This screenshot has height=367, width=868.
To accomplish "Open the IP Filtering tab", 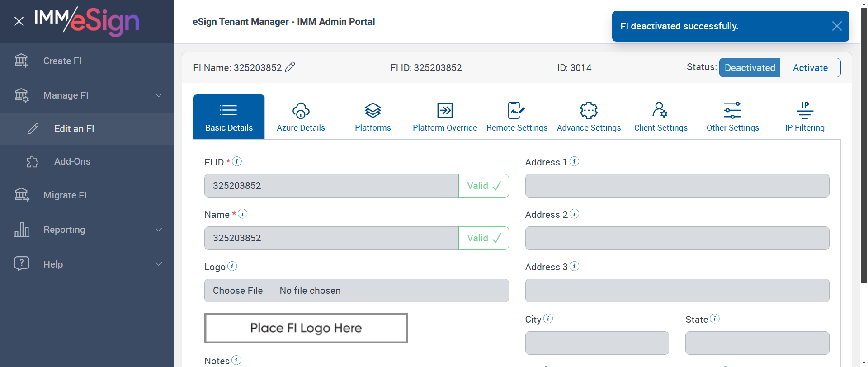I will click(x=805, y=117).
